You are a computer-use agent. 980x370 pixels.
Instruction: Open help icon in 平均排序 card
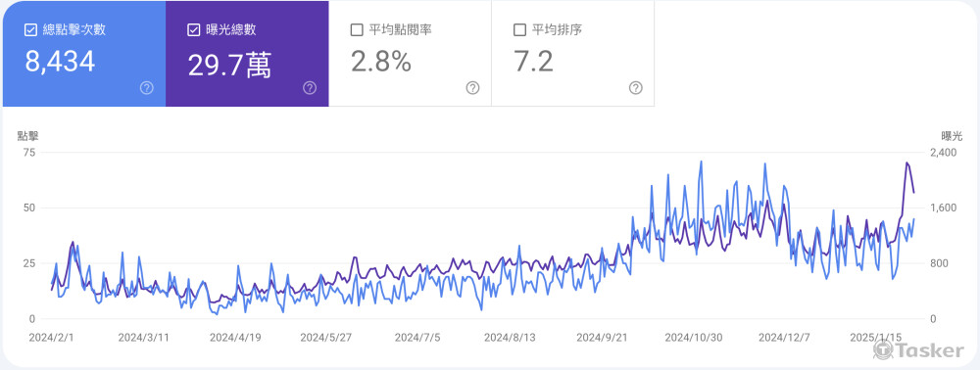click(x=636, y=88)
